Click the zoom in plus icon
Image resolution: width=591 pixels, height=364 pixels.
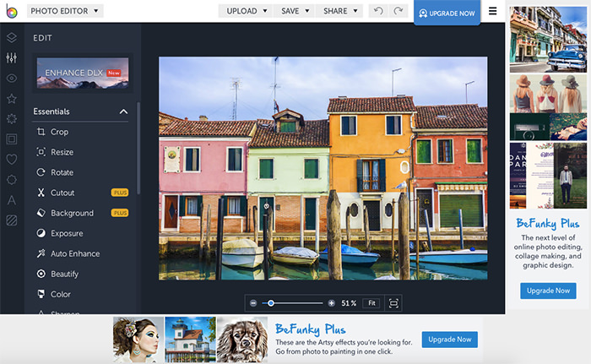click(x=332, y=302)
